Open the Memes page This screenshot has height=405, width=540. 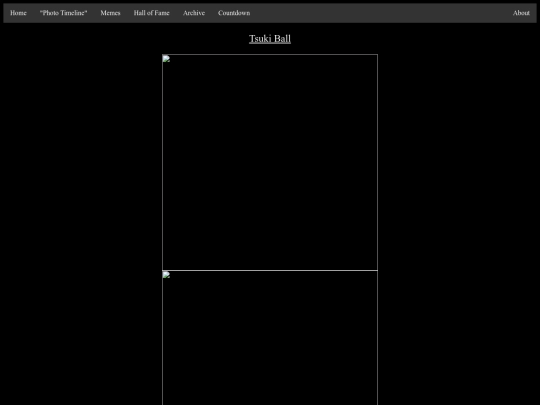coord(110,13)
